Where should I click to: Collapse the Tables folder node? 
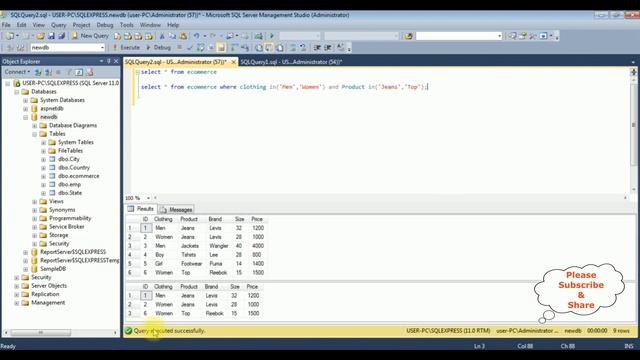click(35, 134)
